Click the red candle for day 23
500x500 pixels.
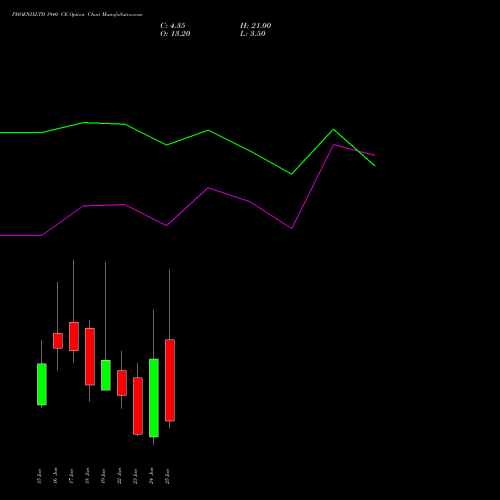[x=138, y=406]
